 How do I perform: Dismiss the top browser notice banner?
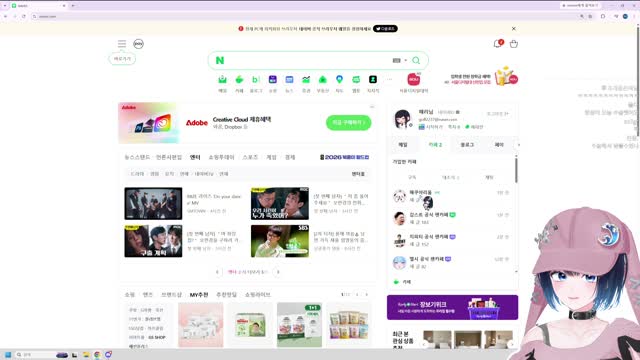click(x=513, y=29)
